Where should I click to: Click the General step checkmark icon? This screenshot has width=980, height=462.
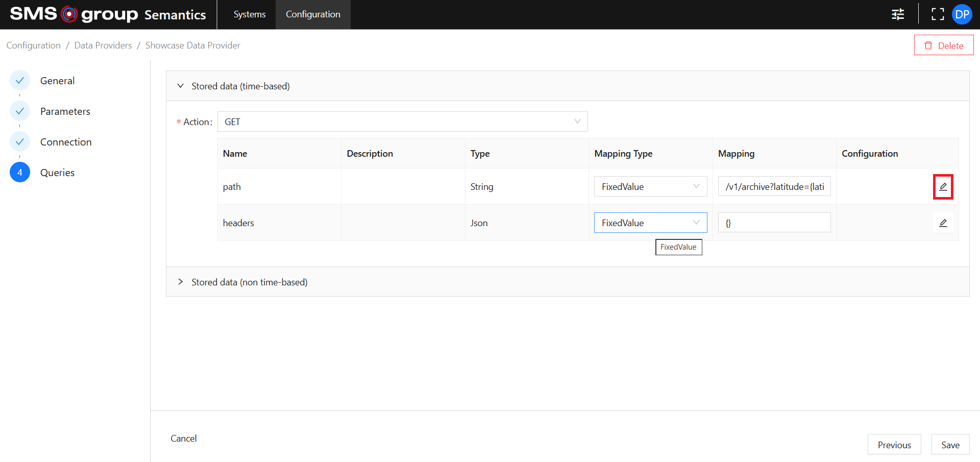(x=20, y=81)
